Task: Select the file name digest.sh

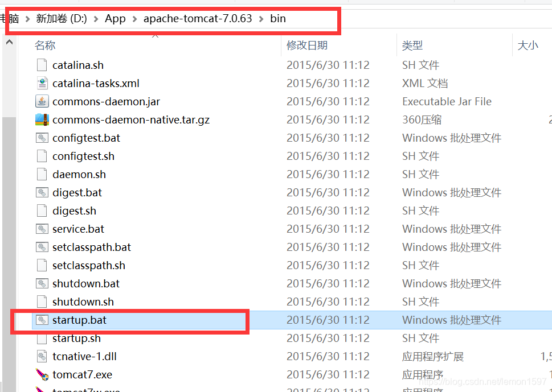Action: click(x=74, y=211)
